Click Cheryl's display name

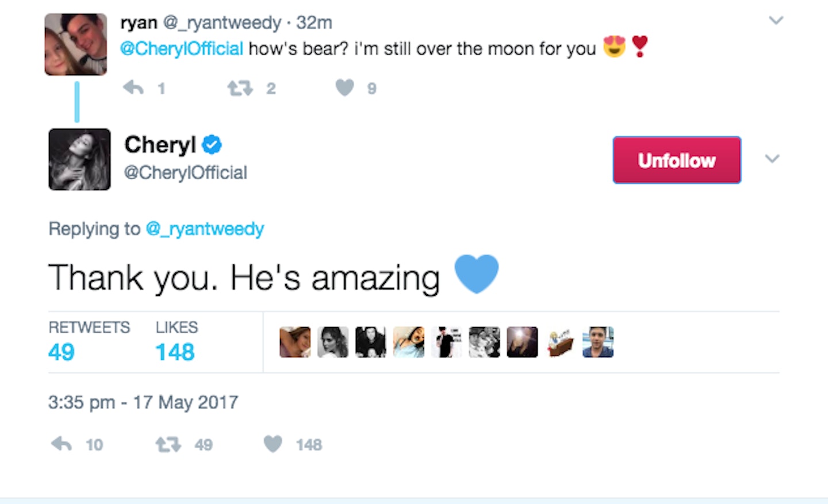tap(160, 145)
